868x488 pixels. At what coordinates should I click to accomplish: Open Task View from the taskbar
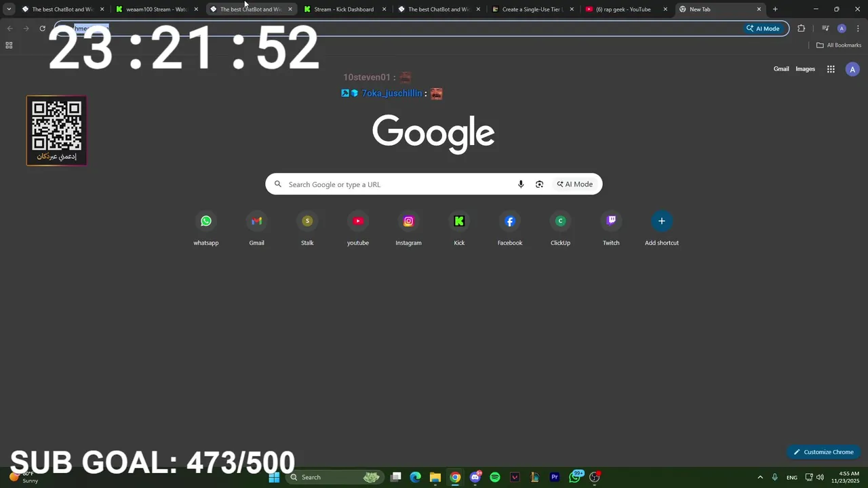pos(396,477)
